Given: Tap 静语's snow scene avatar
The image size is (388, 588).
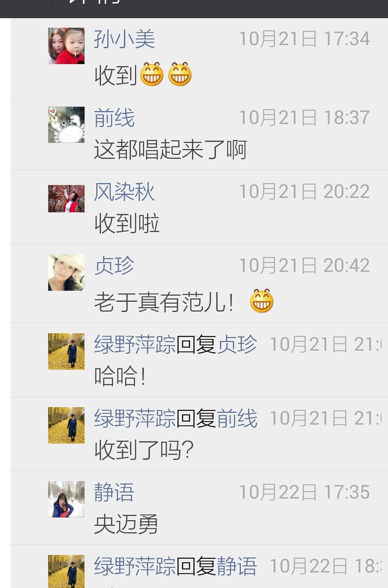Looking at the screenshot, I should coord(66,499).
